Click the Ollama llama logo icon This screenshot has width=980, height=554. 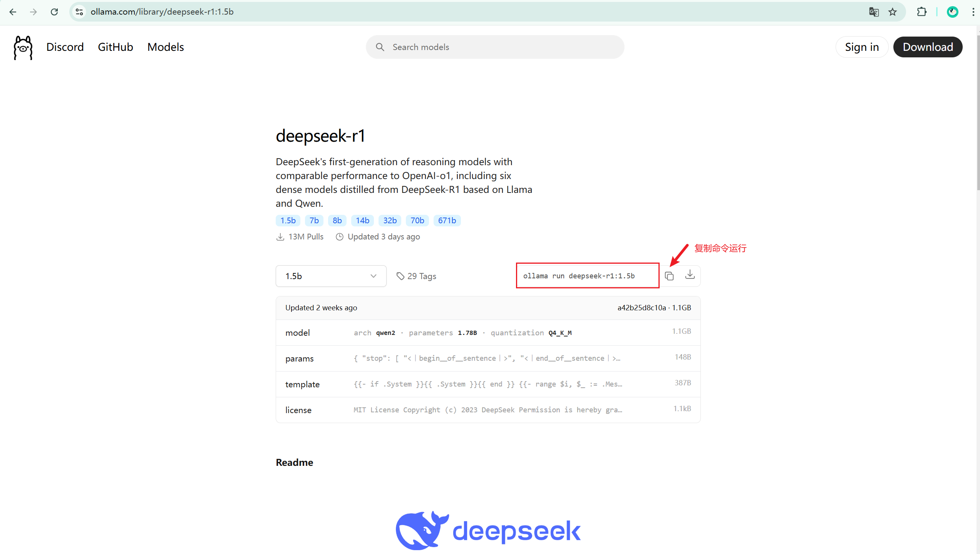[x=23, y=48]
